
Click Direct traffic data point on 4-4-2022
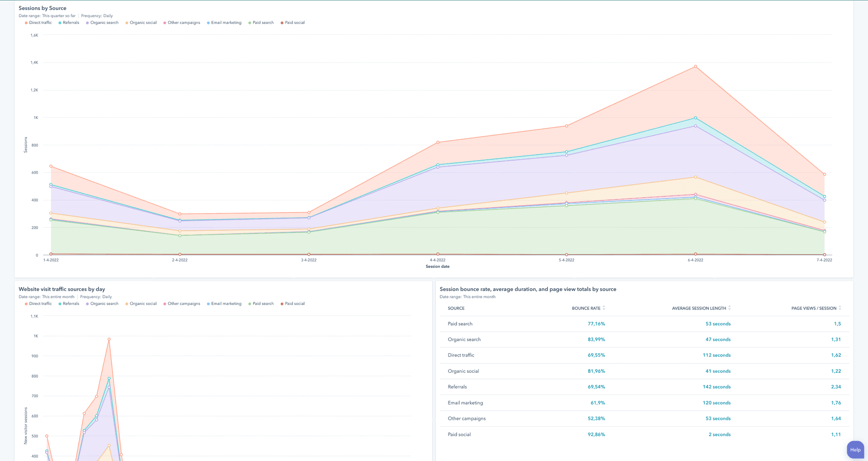click(438, 143)
